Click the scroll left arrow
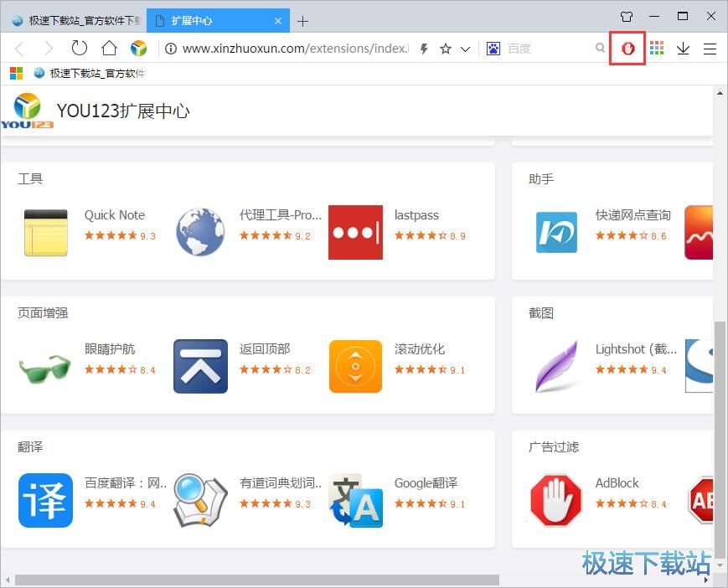 point(8,580)
